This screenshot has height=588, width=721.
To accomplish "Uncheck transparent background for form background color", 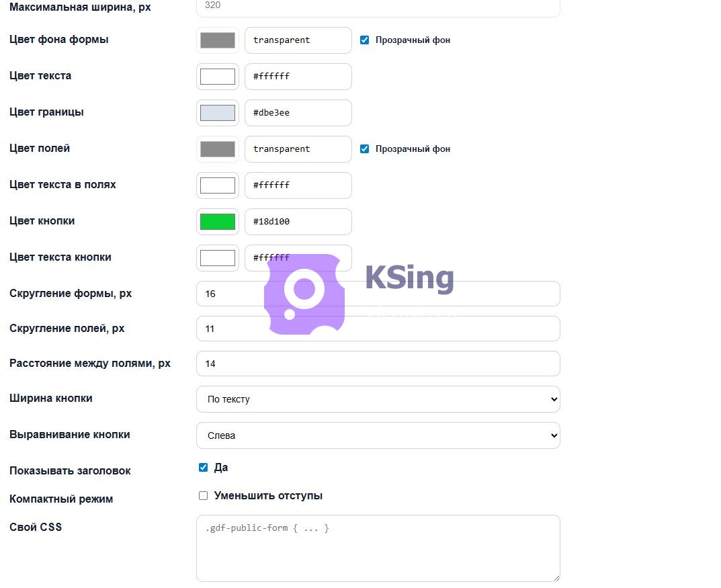I will pyautogui.click(x=364, y=40).
